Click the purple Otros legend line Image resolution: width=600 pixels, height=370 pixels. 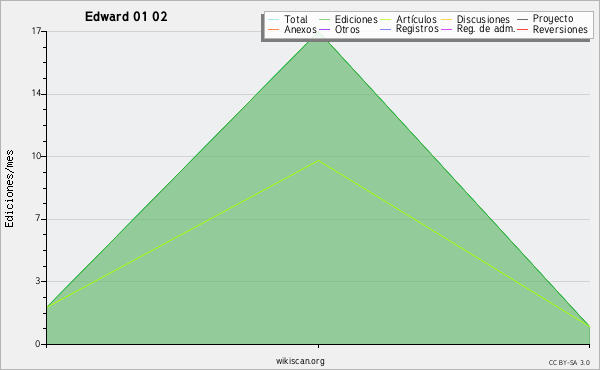324,29
